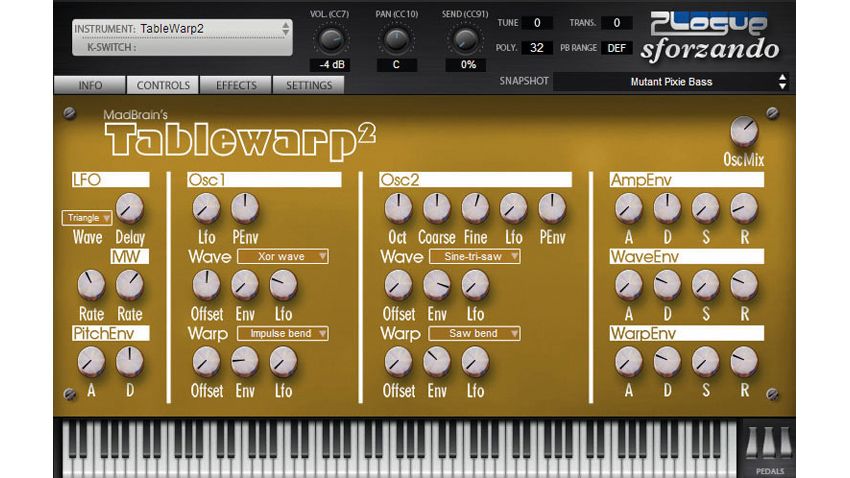850x478 pixels.
Task: Switch to the CONTROLS tab
Action: 163,85
